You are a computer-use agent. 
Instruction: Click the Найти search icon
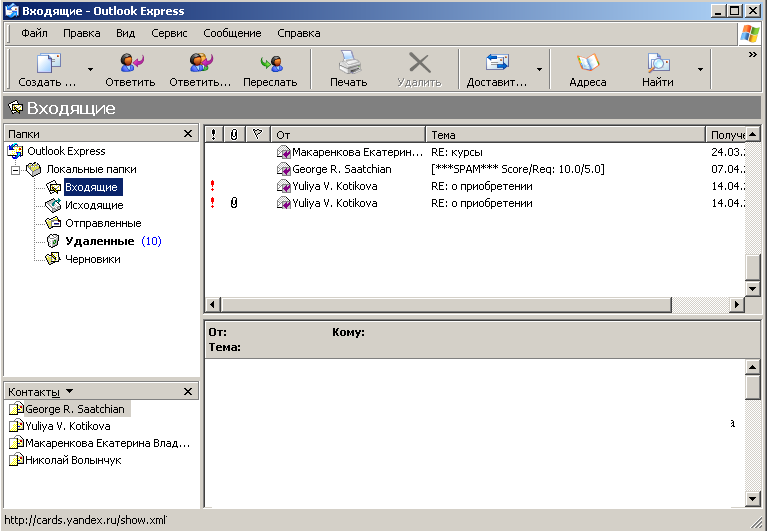point(658,63)
